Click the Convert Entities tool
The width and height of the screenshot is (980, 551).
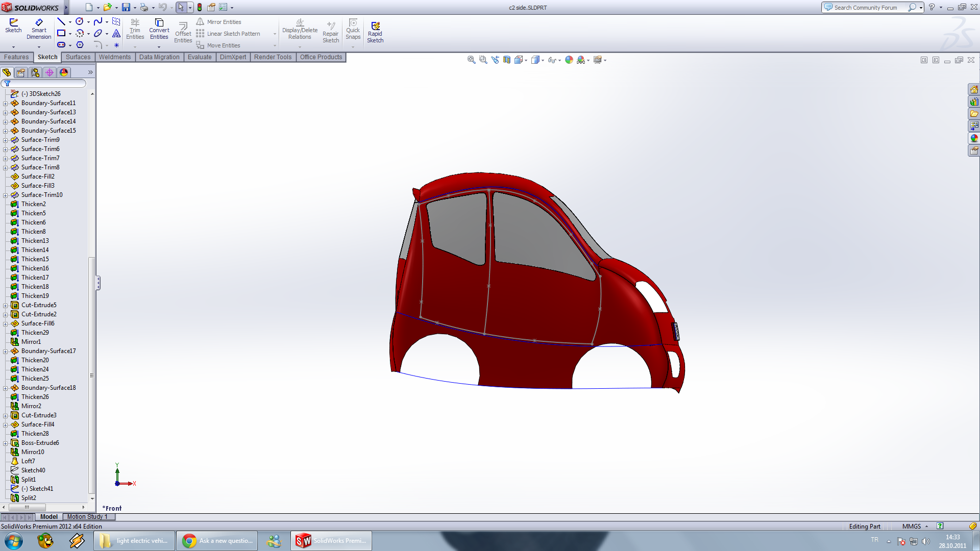tap(159, 29)
